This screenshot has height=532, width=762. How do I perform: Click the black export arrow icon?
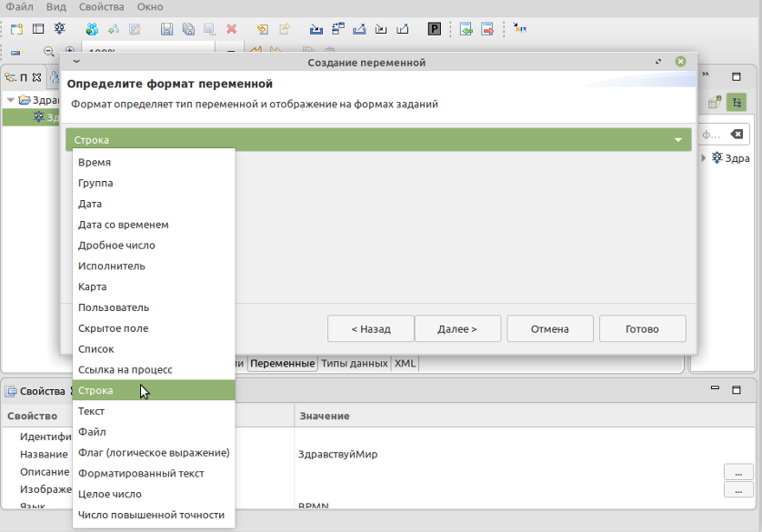pos(403,29)
